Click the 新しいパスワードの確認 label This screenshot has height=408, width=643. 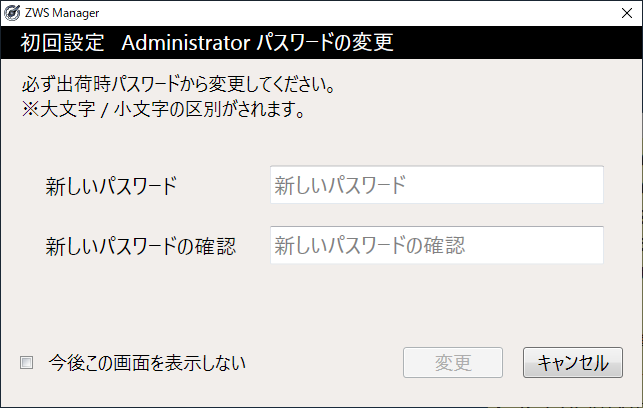click(x=140, y=246)
